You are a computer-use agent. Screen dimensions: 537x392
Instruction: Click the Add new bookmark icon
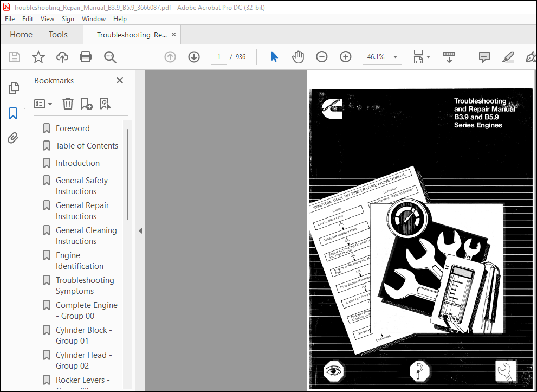[x=86, y=104]
